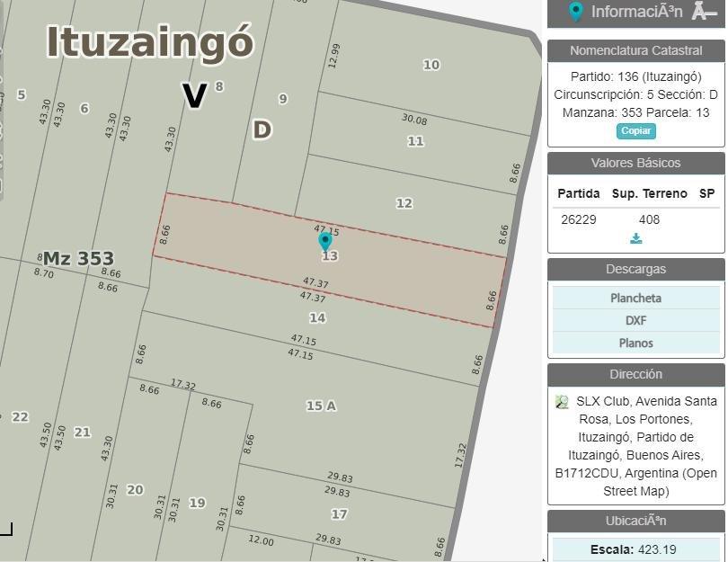Click the Mz 353 block label
The height and width of the screenshot is (562, 728).
[79, 258]
